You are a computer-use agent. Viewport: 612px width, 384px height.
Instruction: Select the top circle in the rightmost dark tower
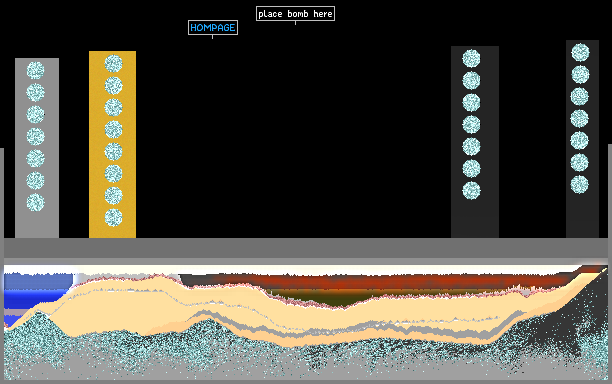coord(580,52)
